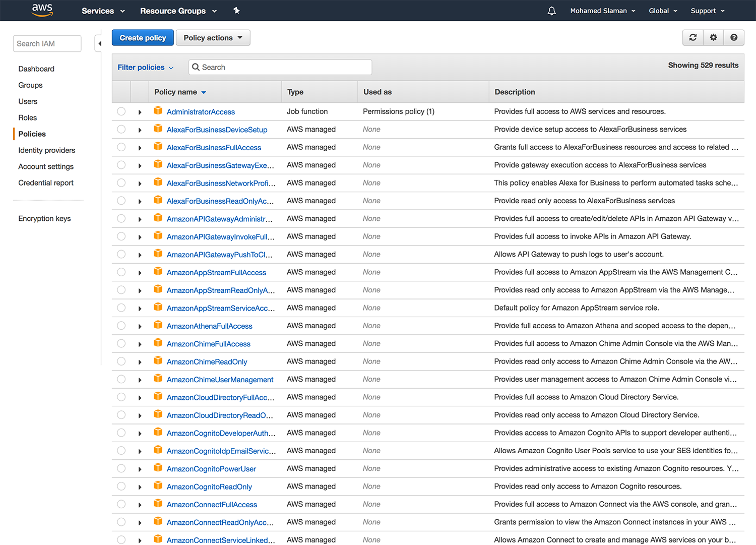Select the AlexaForBusinessDeviceSetup radio button
The height and width of the screenshot is (545, 756).
(121, 129)
